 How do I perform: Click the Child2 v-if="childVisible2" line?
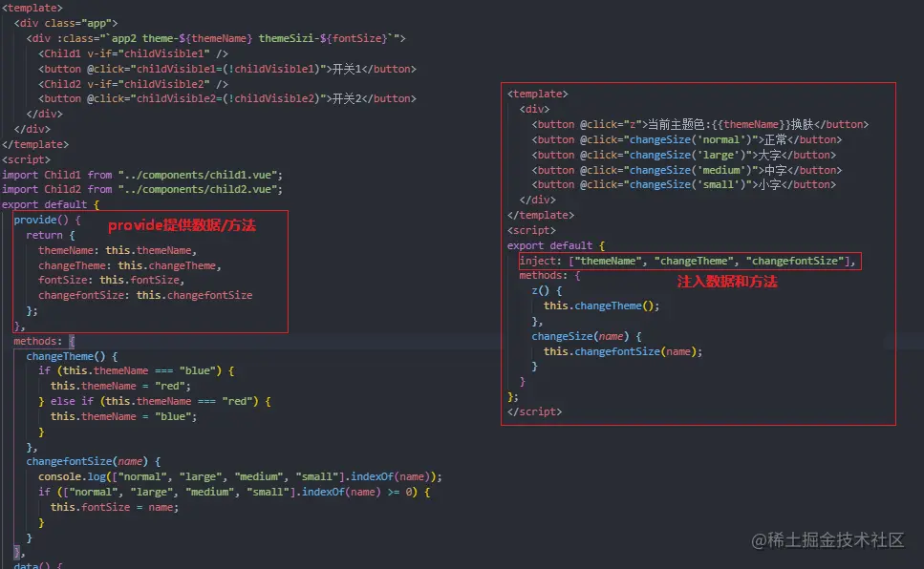[133, 84]
